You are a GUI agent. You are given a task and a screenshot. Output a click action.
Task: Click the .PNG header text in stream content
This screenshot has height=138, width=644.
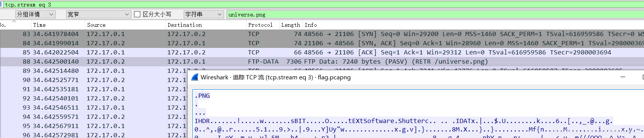pyautogui.click(x=202, y=96)
